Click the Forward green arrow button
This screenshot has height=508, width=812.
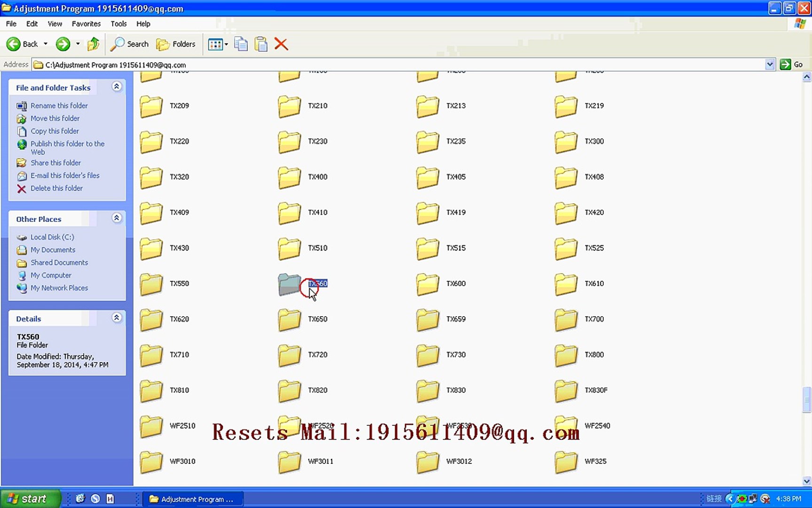tap(63, 44)
